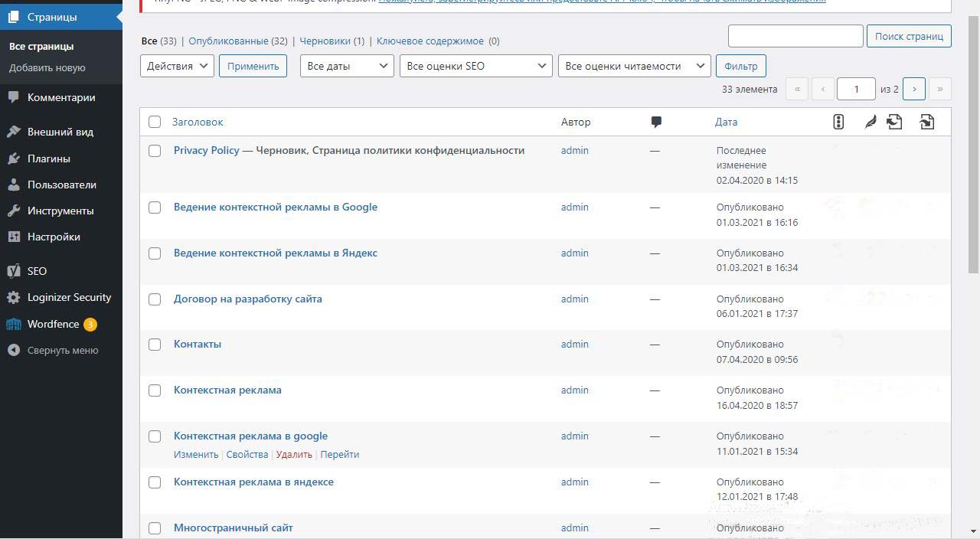980x539 pixels.
Task: Toggle the select-all checkbox in table header
Action: (x=155, y=122)
